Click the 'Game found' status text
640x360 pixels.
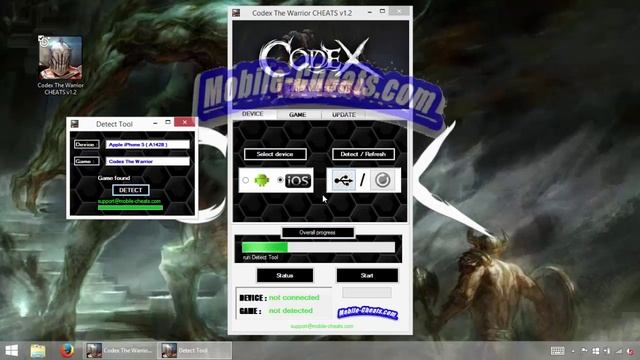pos(114,178)
